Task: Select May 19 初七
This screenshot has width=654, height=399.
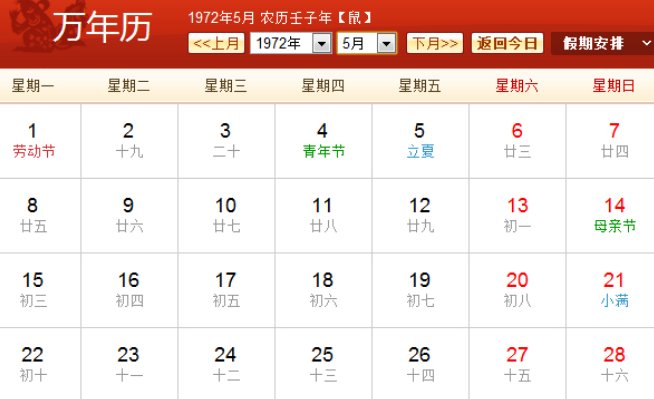Action: (420, 290)
